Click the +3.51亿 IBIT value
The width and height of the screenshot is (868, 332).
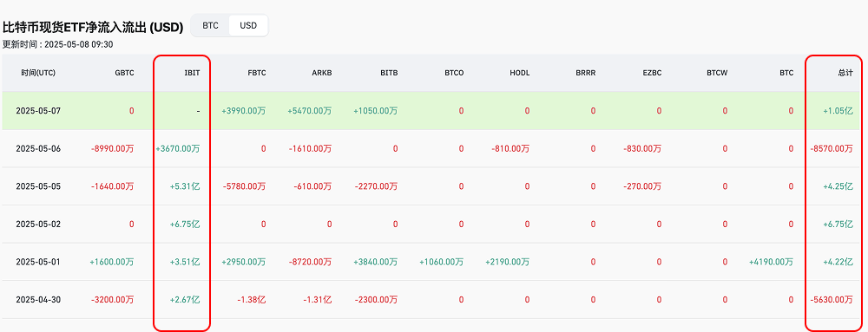(x=185, y=263)
